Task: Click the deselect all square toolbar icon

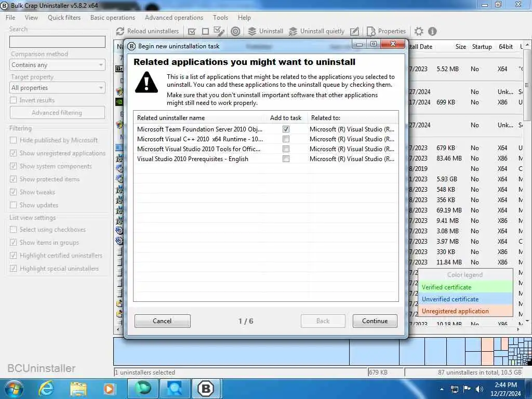Action: [x=205, y=31]
